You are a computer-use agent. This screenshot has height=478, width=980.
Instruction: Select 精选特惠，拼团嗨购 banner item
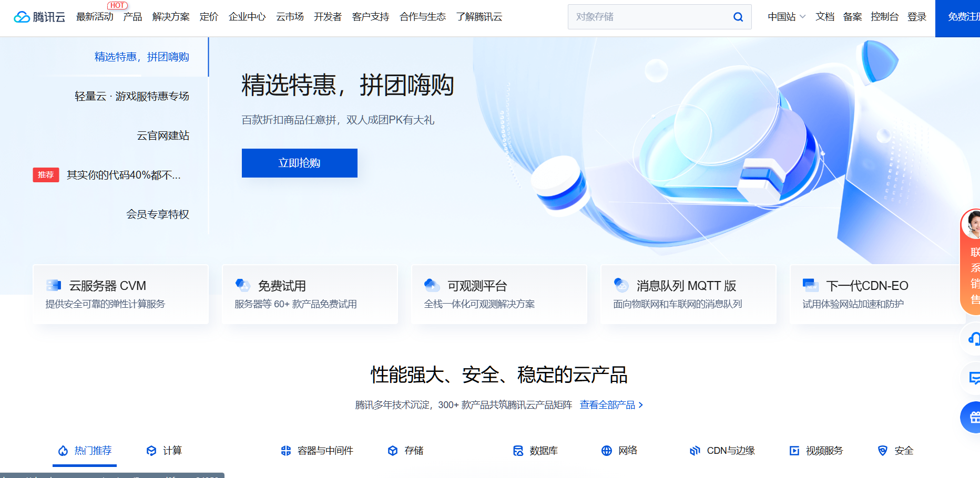[x=142, y=57]
